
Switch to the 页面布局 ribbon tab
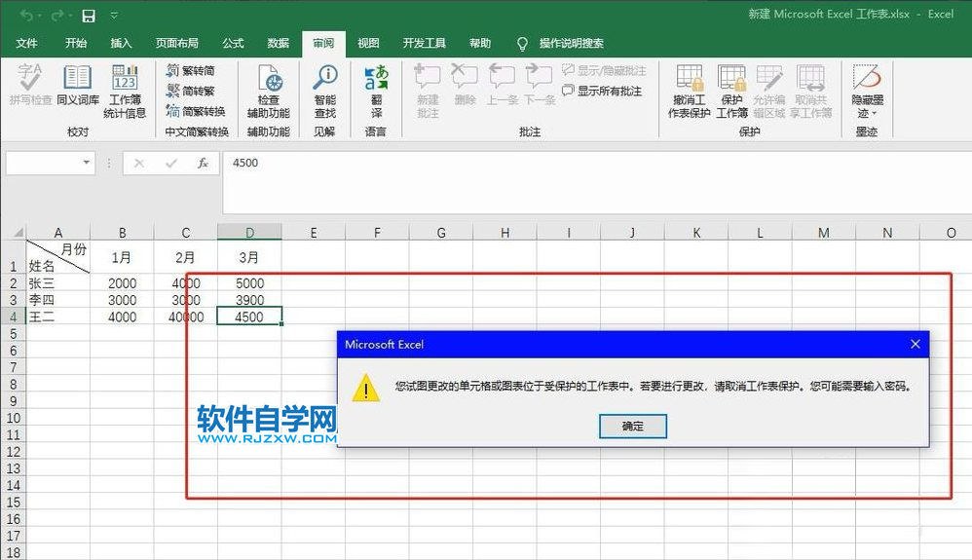point(176,43)
